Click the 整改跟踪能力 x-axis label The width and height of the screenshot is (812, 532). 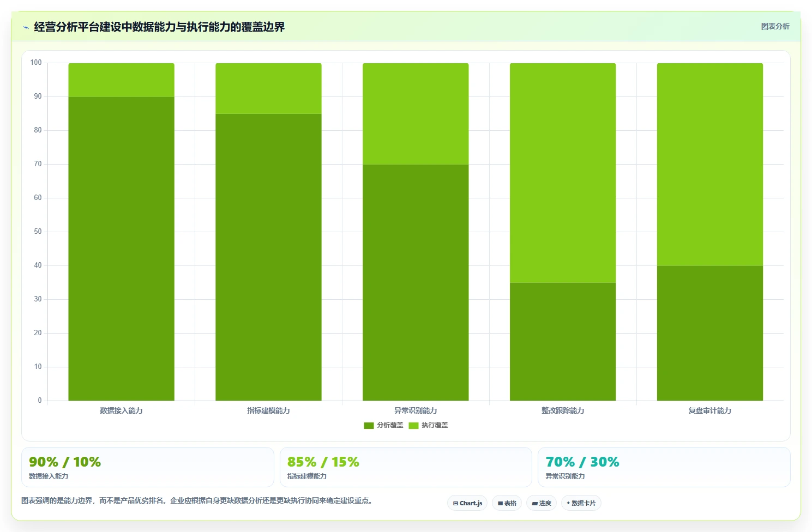pos(563,410)
